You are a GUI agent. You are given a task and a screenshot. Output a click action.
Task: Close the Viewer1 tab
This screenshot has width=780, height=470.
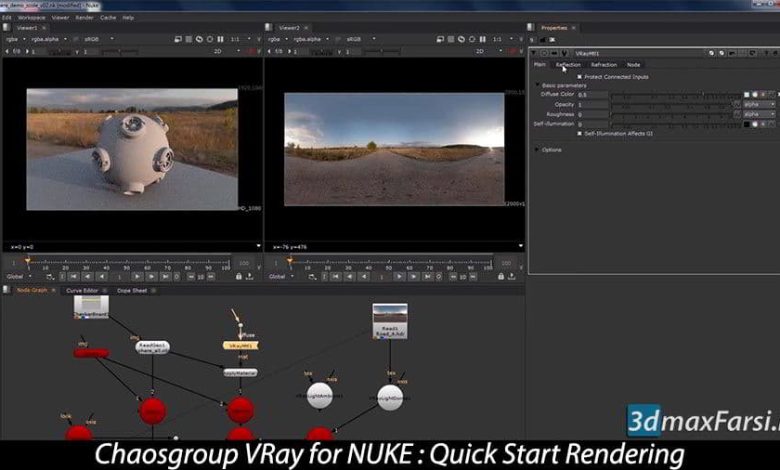tap(44, 28)
